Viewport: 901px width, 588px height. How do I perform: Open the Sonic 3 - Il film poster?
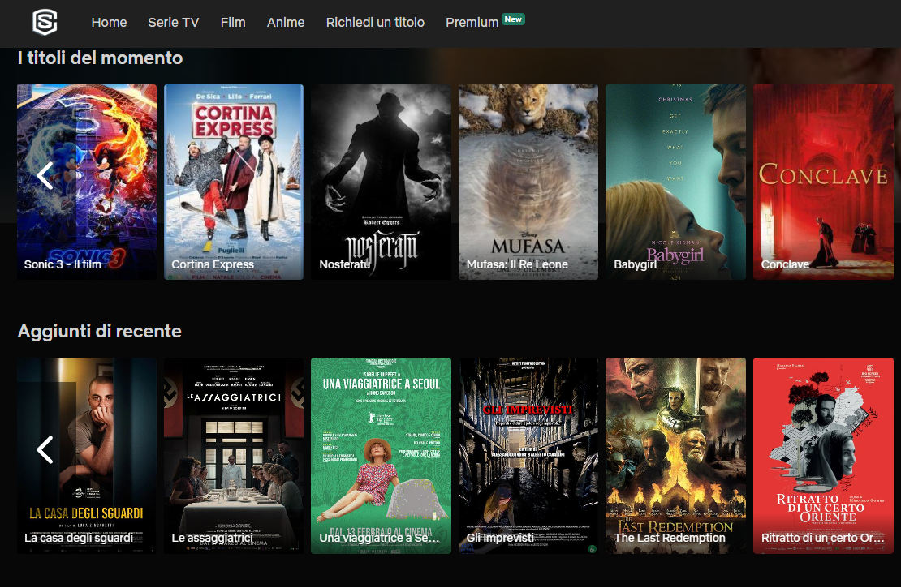[86, 182]
